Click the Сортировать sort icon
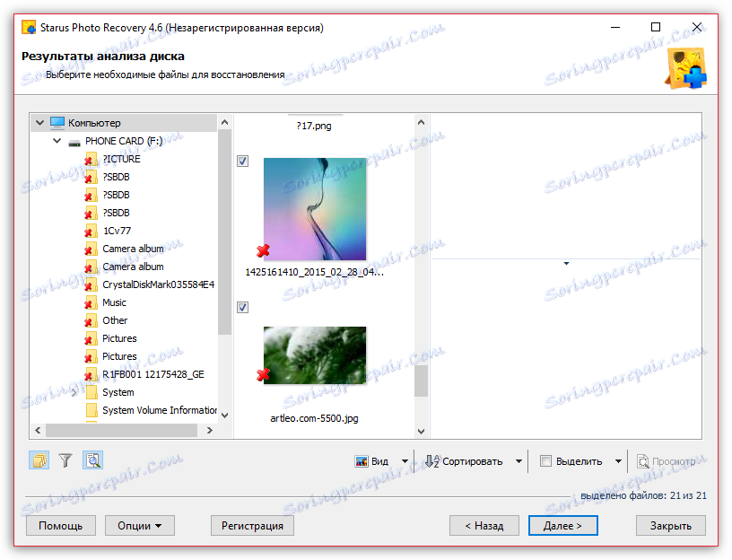Image resolution: width=732 pixels, height=560 pixels. click(x=432, y=461)
